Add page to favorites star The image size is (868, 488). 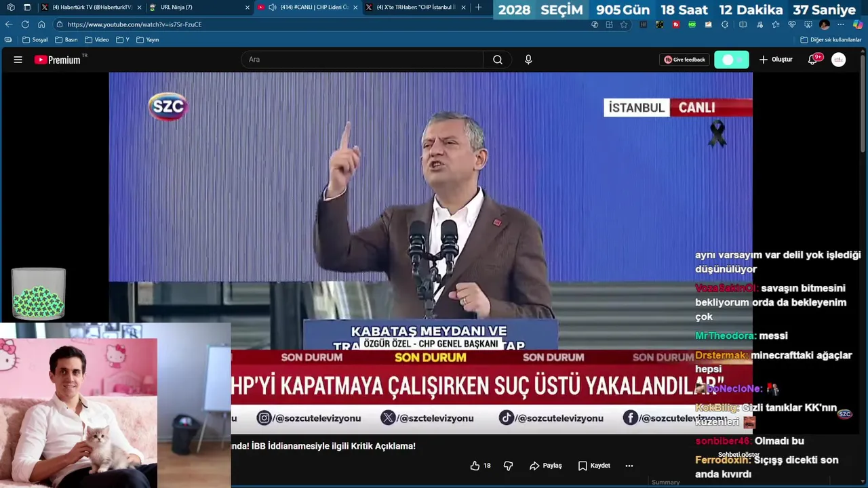[x=624, y=24]
